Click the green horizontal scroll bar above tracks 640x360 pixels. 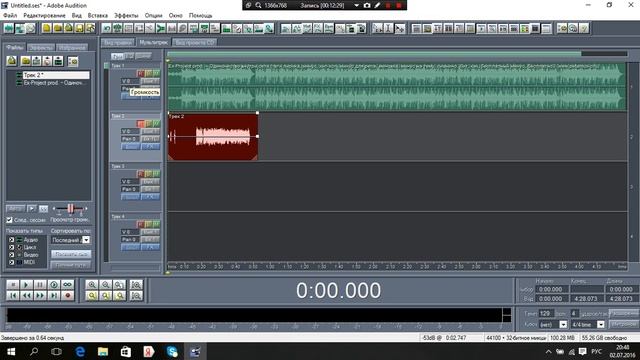(x=374, y=53)
